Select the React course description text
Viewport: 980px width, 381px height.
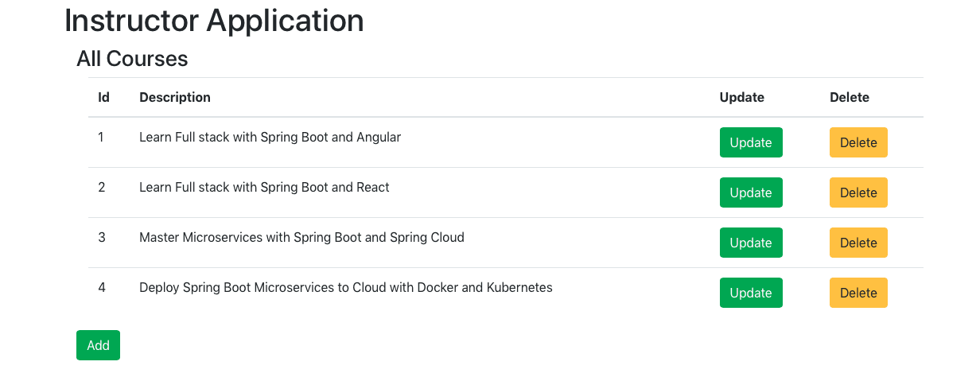[x=264, y=187]
